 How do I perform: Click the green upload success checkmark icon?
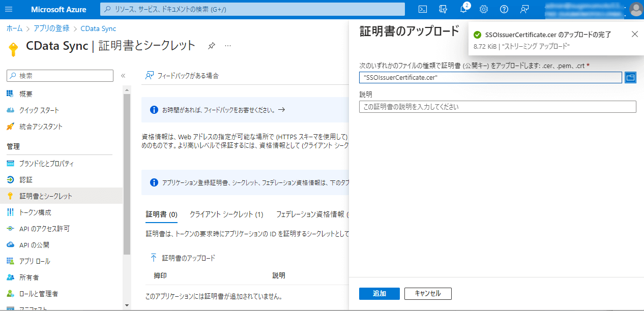pyautogui.click(x=477, y=35)
